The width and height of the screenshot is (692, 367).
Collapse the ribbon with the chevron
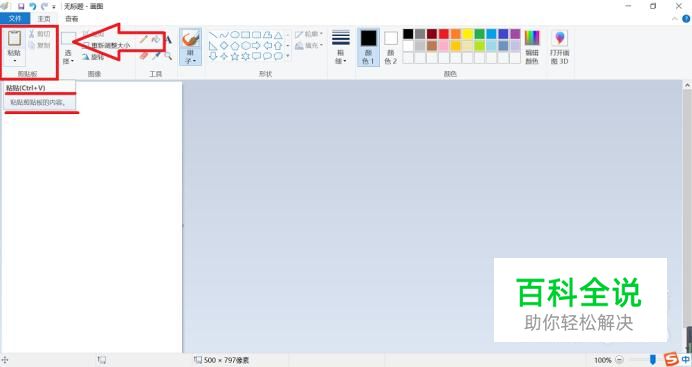(x=675, y=19)
